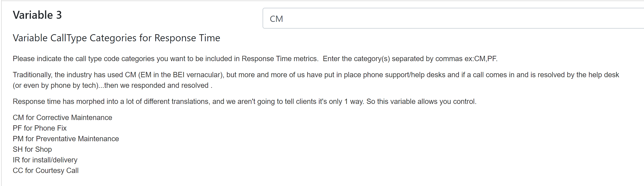Click the 'then we responded and resolved' text
Viewport: 644px width, 186px height.
156,85
